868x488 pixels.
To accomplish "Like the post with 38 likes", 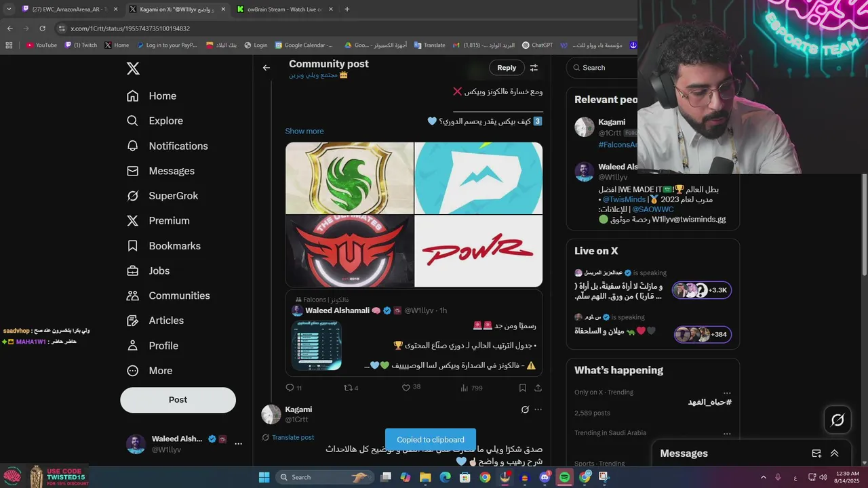I will click(x=411, y=388).
